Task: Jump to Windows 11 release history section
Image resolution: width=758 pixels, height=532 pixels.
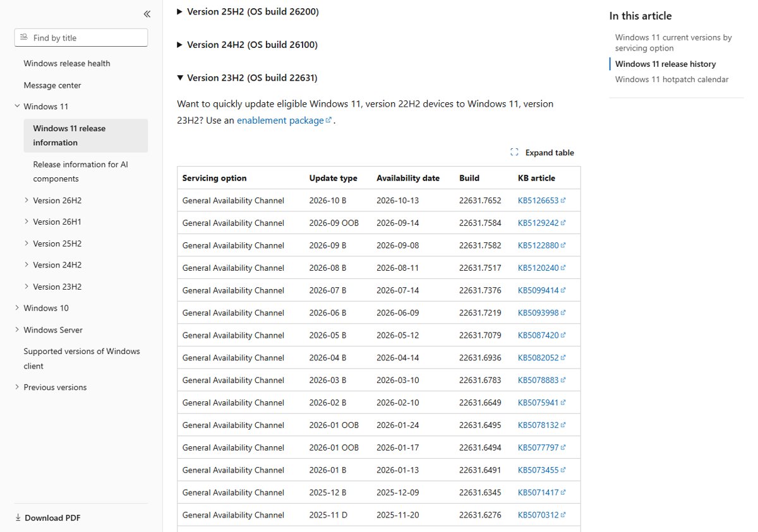Action: click(x=666, y=64)
